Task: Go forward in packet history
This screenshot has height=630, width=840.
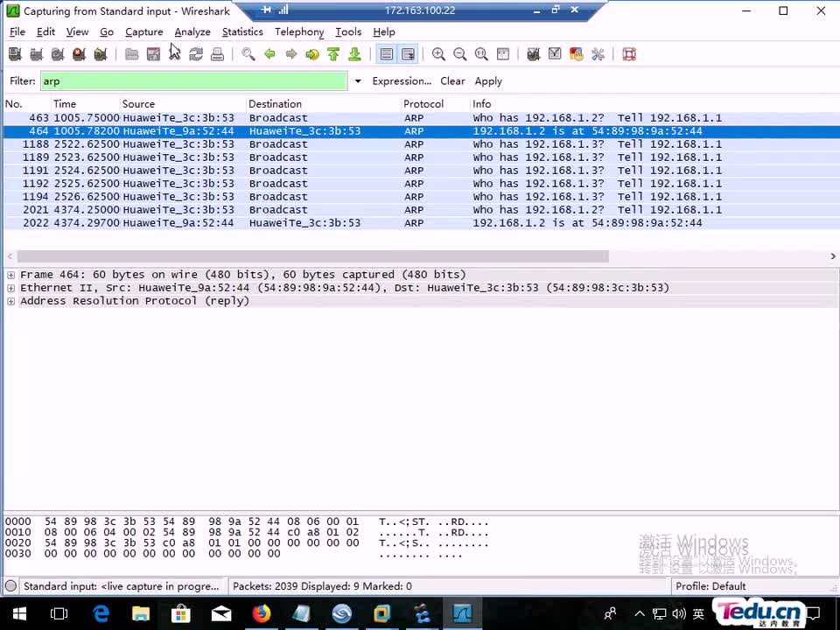Action: [290, 54]
